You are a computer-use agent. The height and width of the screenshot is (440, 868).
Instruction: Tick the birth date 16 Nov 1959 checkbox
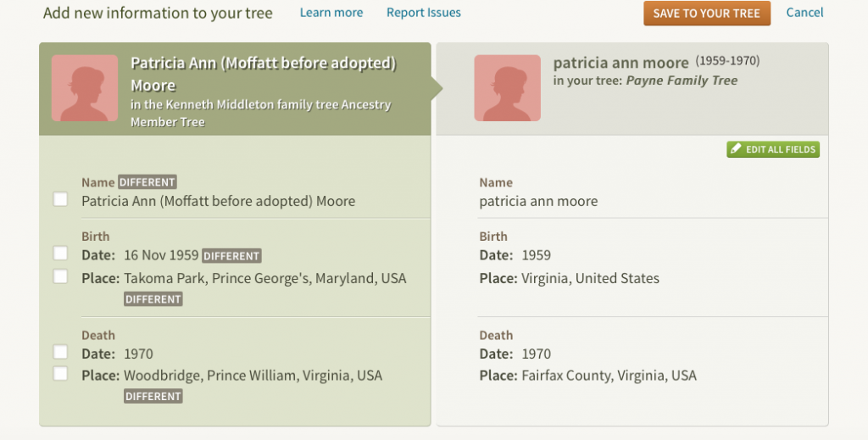coord(60,253)
